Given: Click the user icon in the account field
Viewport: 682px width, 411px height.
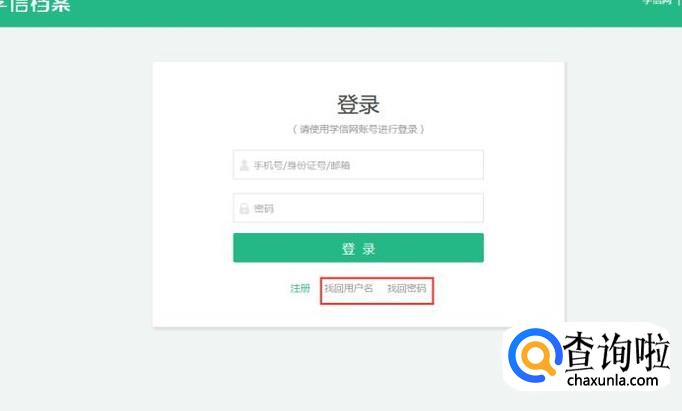Looking at the screenshot, I should [x=244, y=165].
